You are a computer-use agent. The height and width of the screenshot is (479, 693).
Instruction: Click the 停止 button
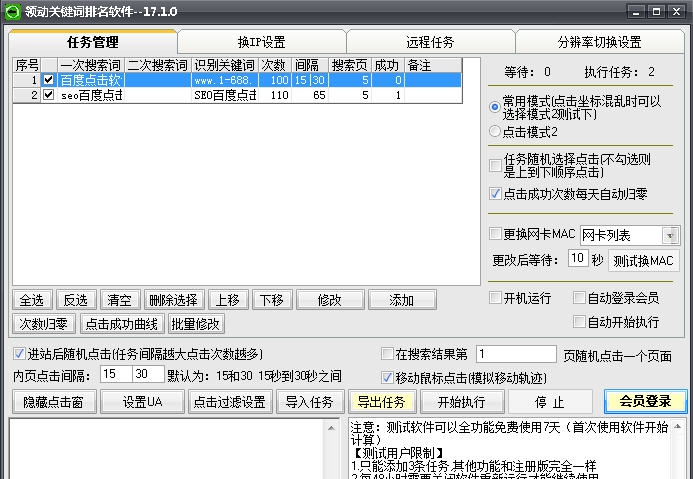click(550, 402)
